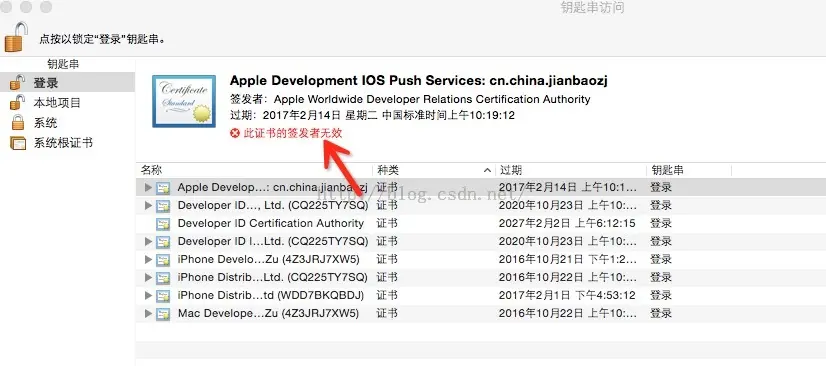Click certificate icon of iPhone Distrib…Ltd. row
The image size is (826, 366).
(163, 277)
